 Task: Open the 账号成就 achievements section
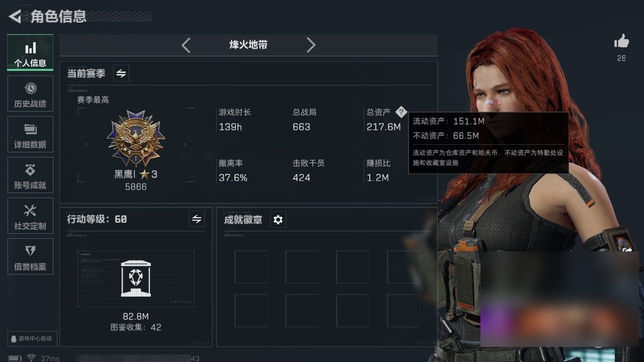coord(30,175)
